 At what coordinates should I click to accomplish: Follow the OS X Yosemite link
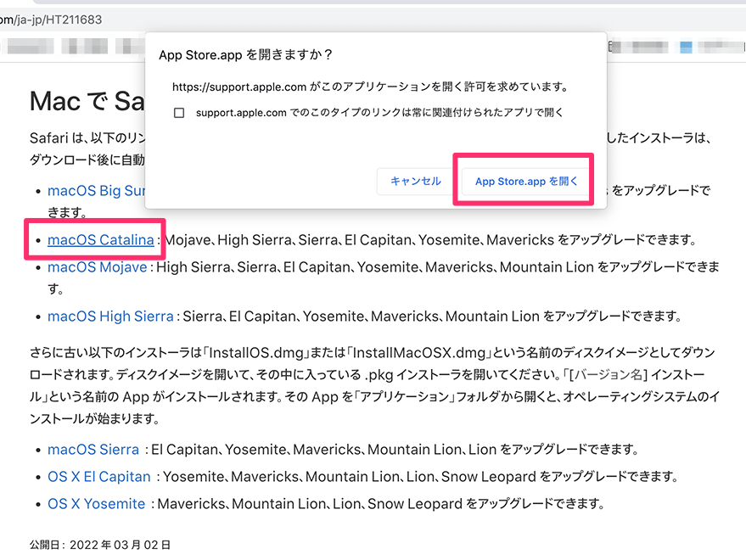pos(96,503)
